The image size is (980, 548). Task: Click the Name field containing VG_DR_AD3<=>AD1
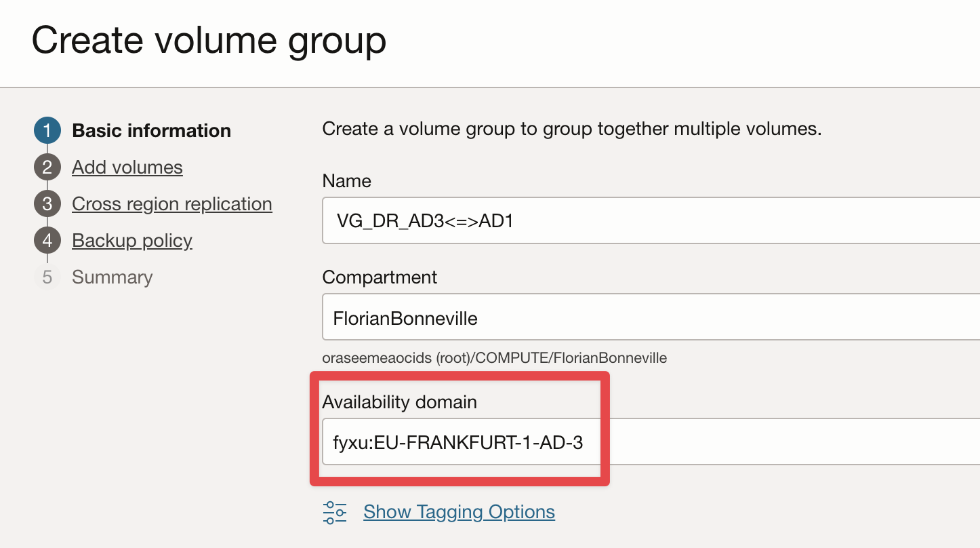651,220
